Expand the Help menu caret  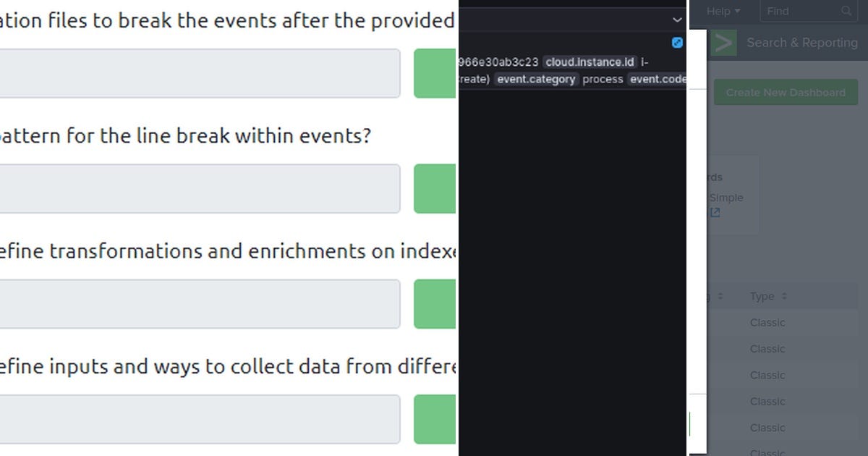pos(737,11)
